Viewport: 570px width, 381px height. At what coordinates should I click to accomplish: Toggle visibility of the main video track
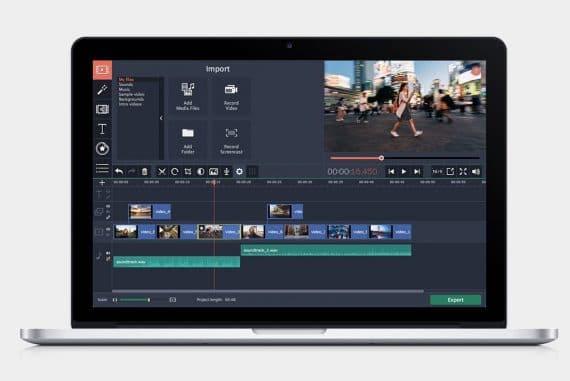pos(108,229)
